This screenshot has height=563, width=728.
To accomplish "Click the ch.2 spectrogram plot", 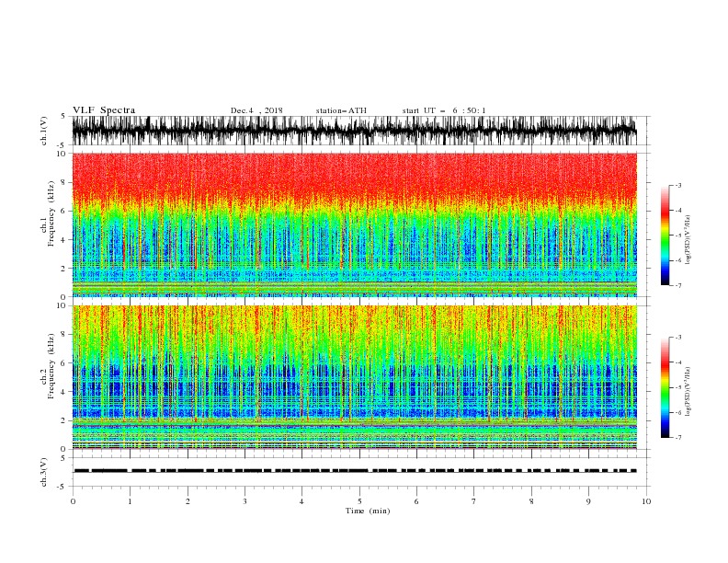I will pyautogui.click(x=354, y=377).
